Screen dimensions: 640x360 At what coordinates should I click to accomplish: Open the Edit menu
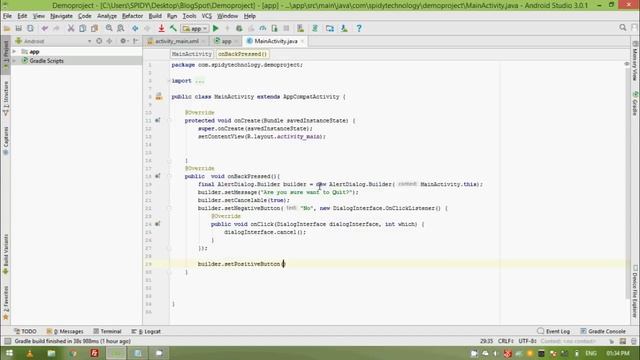22,16
